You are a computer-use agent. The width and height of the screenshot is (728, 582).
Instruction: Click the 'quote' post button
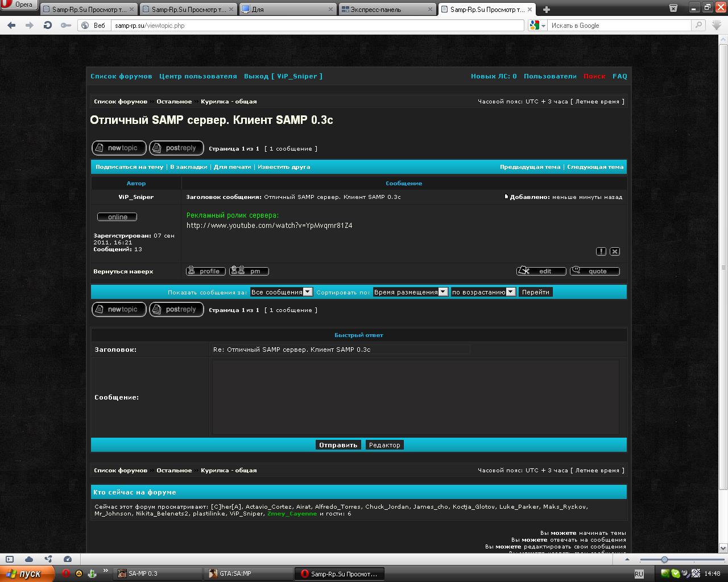point(595,271)
